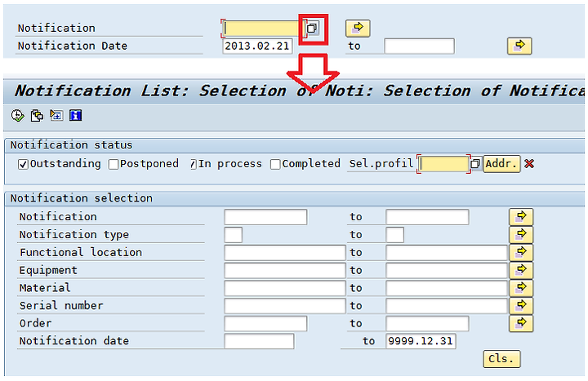Open search help for Sel.profil field
This screenshot has height=381, width=588.
pyautogui.click(x=475, y=164)
